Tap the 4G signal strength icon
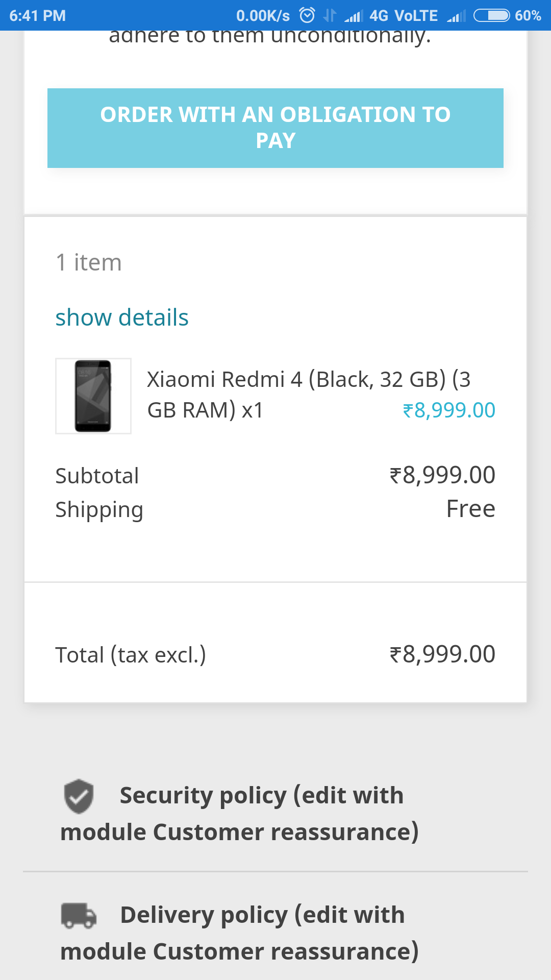 click(x=353, y=16)
